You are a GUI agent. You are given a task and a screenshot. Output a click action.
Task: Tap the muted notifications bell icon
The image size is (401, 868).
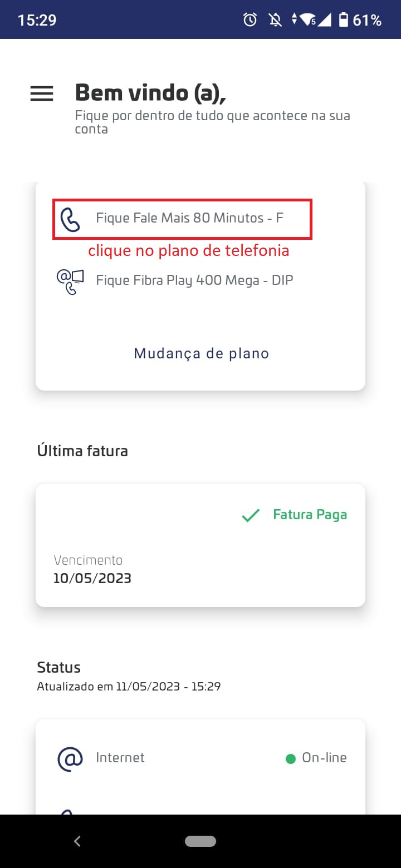275,20
